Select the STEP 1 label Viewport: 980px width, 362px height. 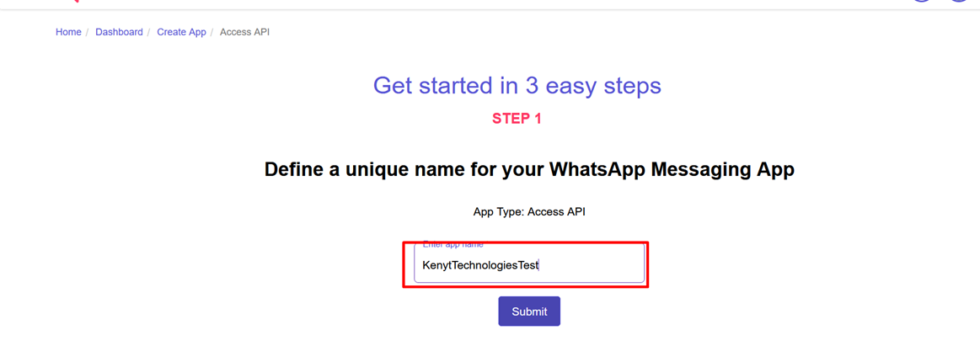[x=517, y=120]
